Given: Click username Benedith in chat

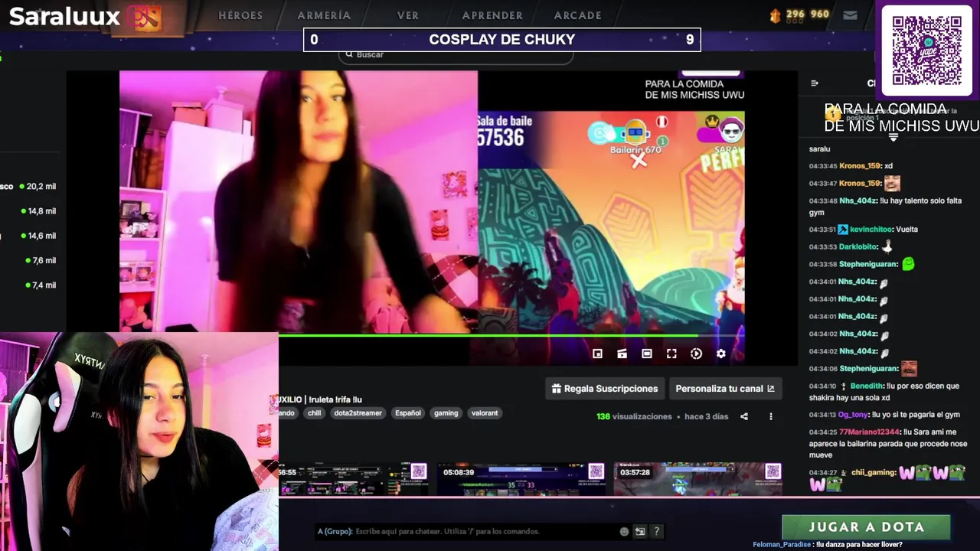Looking at the screenshot, I should pyautogui.click(x=867, y=386).
